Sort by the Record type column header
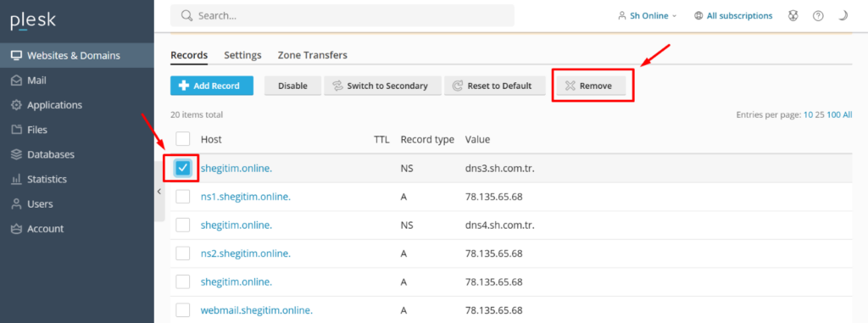Viewport: 868px width, 323px height. 427,139
